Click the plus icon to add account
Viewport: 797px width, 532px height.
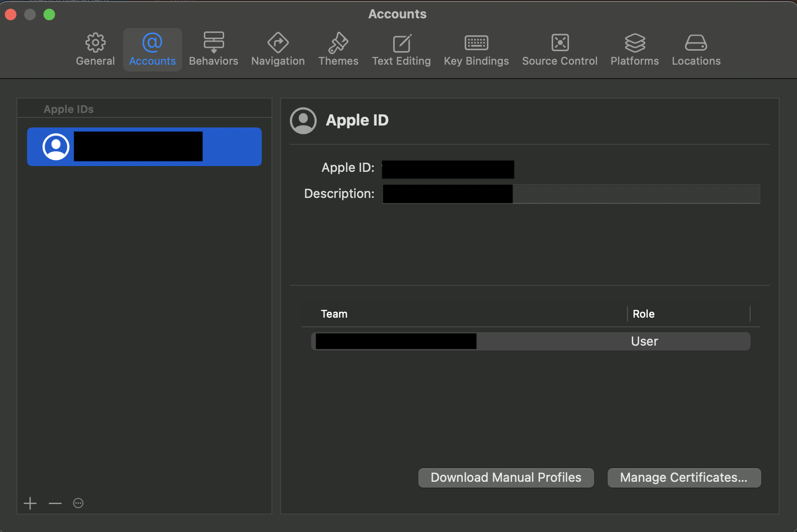[x=30, y=503]
